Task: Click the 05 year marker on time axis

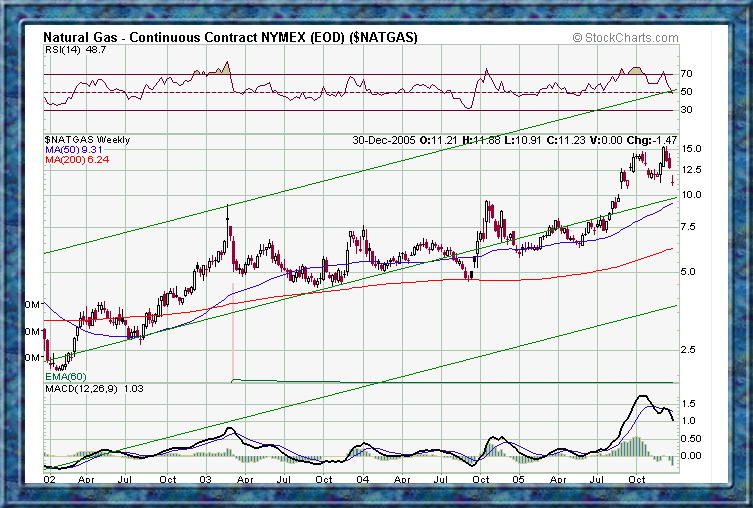Action: tap(519, 479)
